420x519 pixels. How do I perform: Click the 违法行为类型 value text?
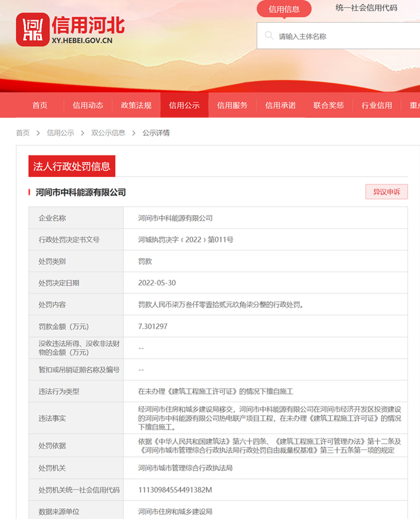coord(215,392)
